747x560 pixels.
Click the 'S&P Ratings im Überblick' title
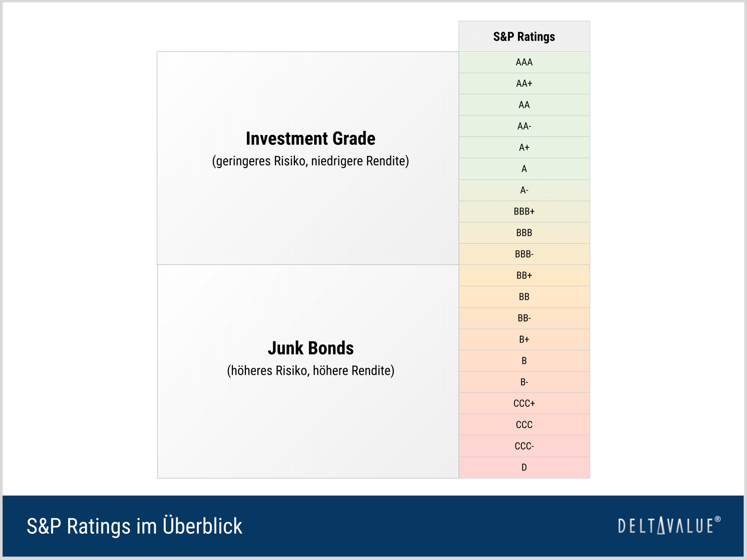point(135,526)
